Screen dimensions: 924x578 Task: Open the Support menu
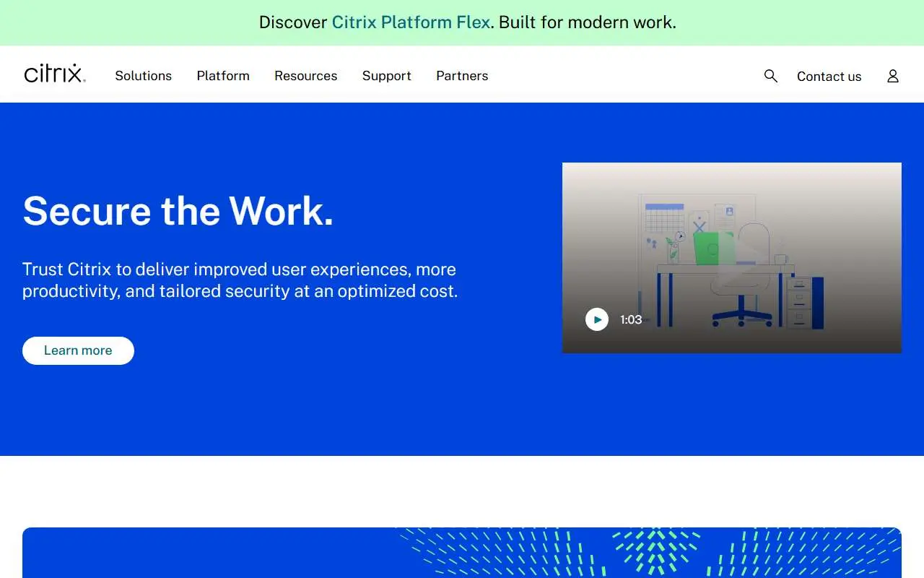coord(387,76)
